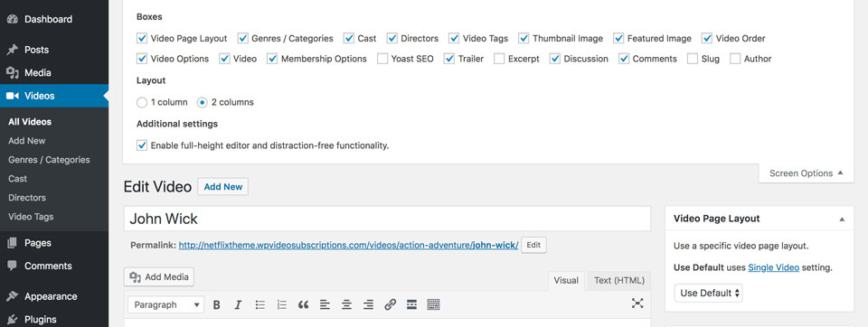The image size is (868, 327).
Task: Open distraction-free writing mode
Action: coord(637,303)
